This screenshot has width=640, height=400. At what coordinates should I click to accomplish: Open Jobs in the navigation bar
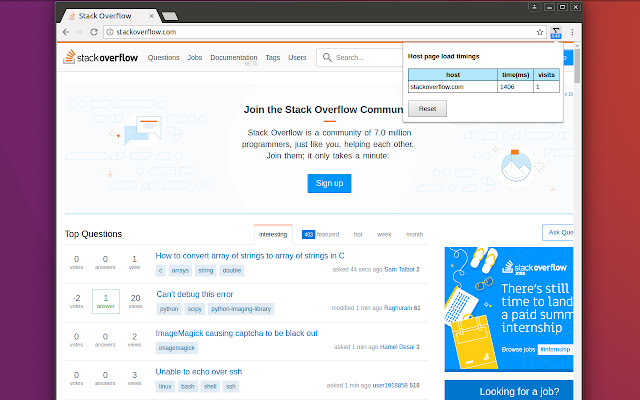(x=195, y=58)
